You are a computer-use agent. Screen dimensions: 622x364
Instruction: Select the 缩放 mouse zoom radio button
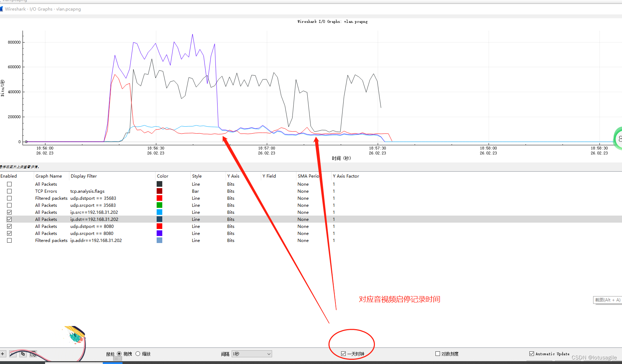point(138,354)
